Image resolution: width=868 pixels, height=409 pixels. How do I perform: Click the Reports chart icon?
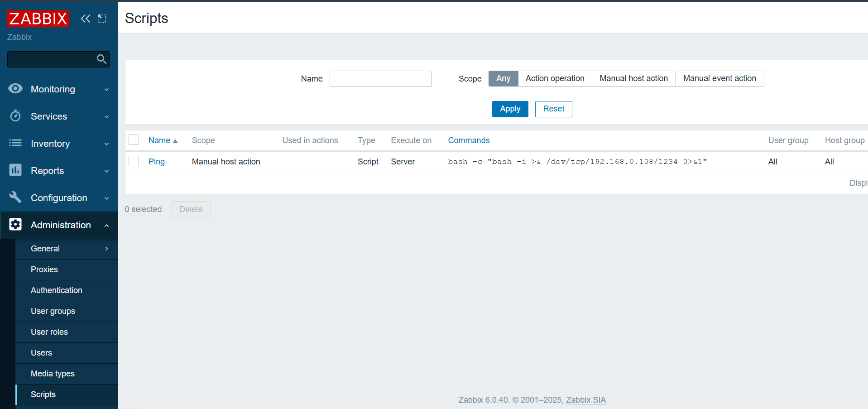(15, 170)
